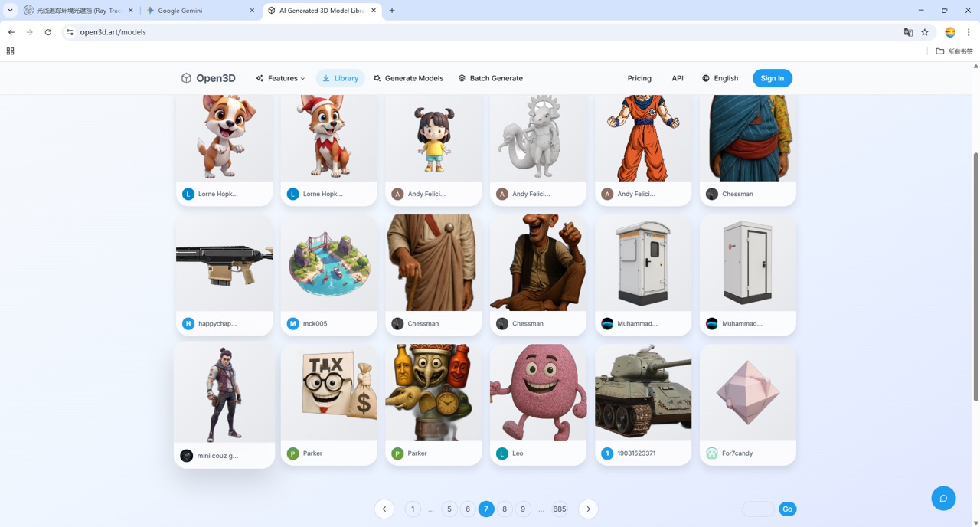Open the cartoon girl model
This screenshot has height=527, width=980.
[433, 138]
